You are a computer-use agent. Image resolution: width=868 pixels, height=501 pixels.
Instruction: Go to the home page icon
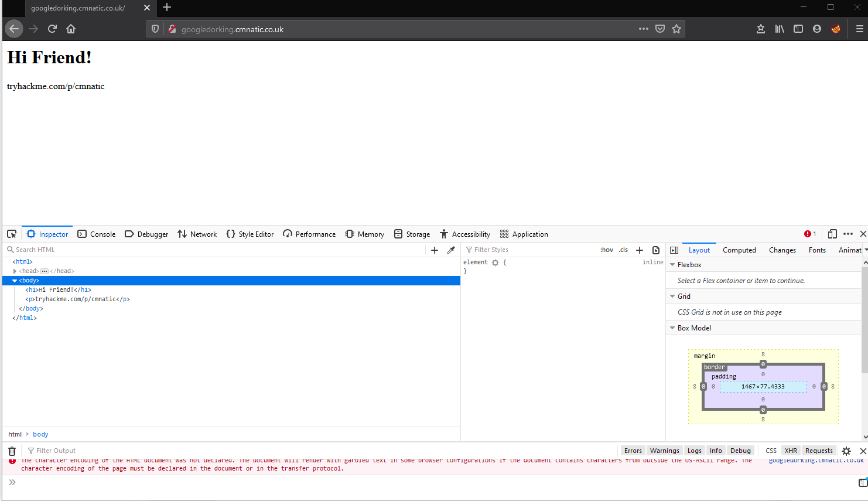[x=71, y=29]
